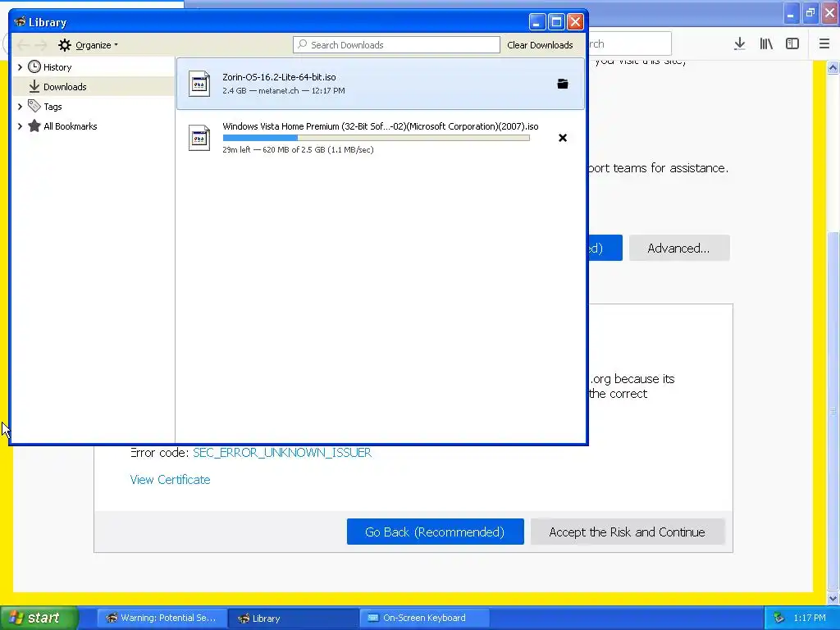
Task: Open Firefox hamburger menu
Action: (x=824, y=44)
